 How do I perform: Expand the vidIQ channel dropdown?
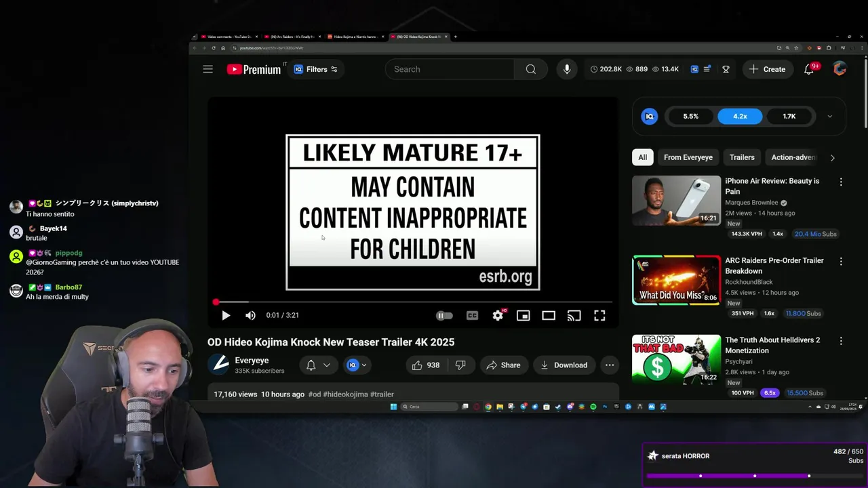357,365
